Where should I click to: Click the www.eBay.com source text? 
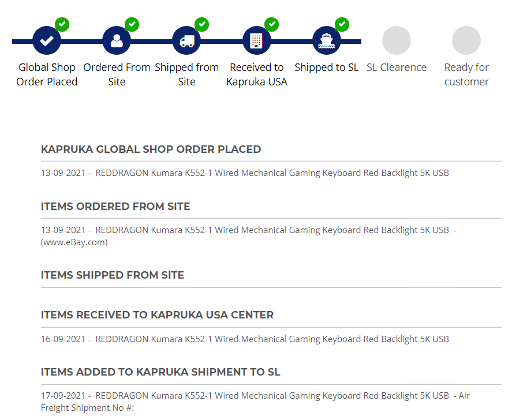pyautogui.click(x=74, y=242)
